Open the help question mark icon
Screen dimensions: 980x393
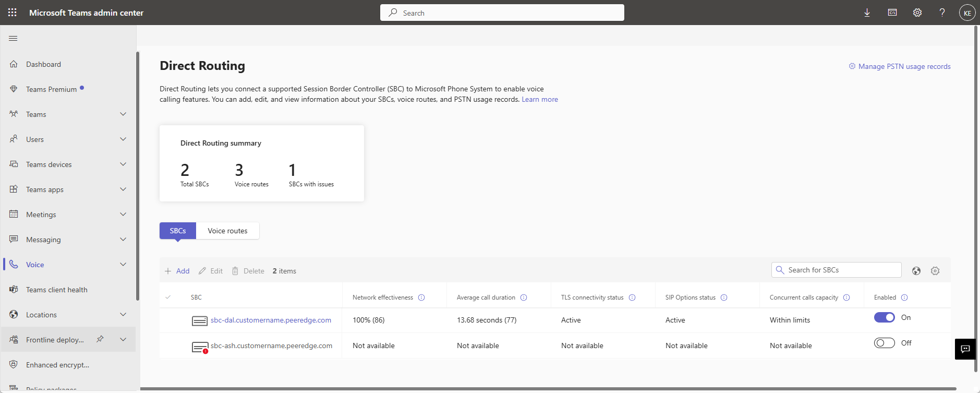pyautogui.click(x=942, y=13)
